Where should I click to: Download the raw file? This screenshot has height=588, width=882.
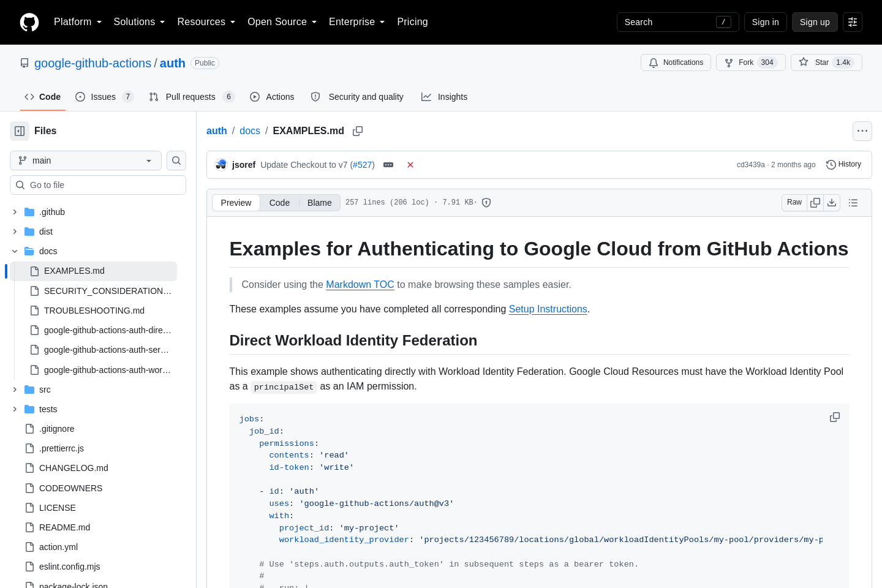[x=832, y=203]
